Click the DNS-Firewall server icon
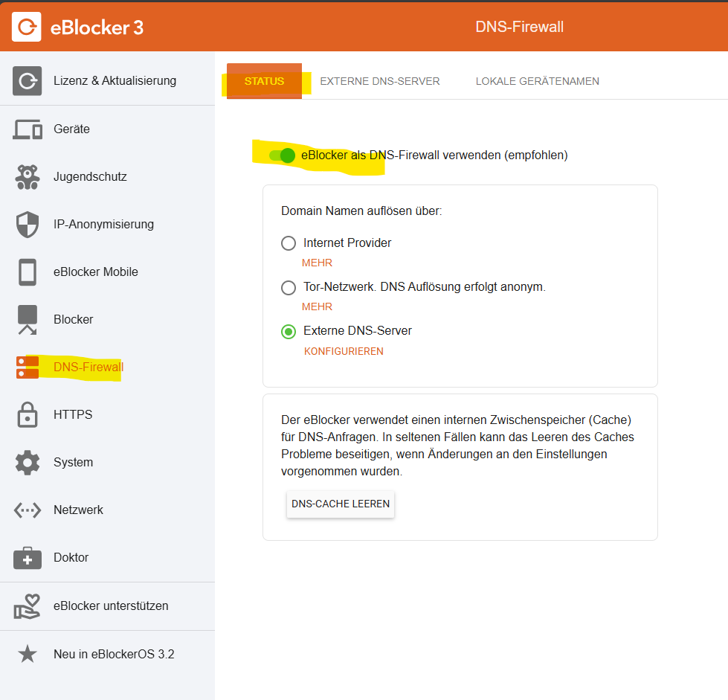The width and height of the screenshot is (728, 700). (28, 367)
